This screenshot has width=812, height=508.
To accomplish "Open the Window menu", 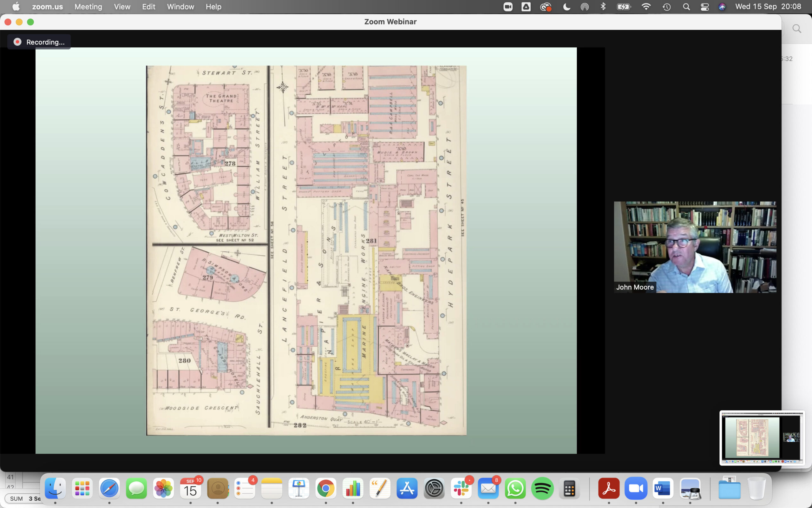I will tap(180, 7).
